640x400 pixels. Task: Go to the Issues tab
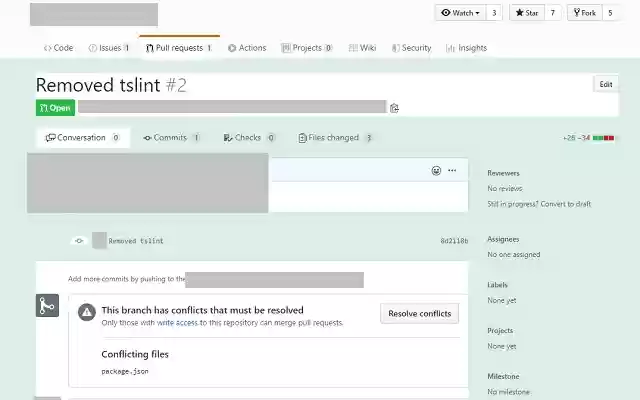pyautogui.click(x=109, y=48)
